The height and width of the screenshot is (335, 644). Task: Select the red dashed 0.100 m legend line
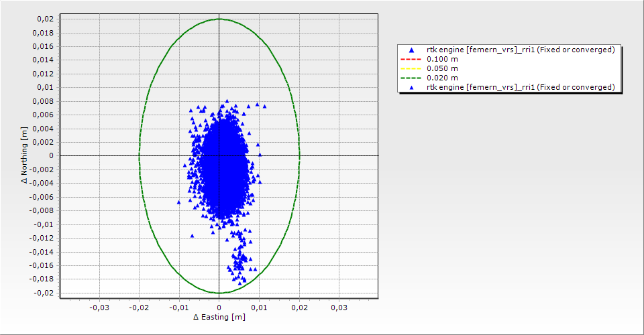pyautogui.click(x=410, y=60)
